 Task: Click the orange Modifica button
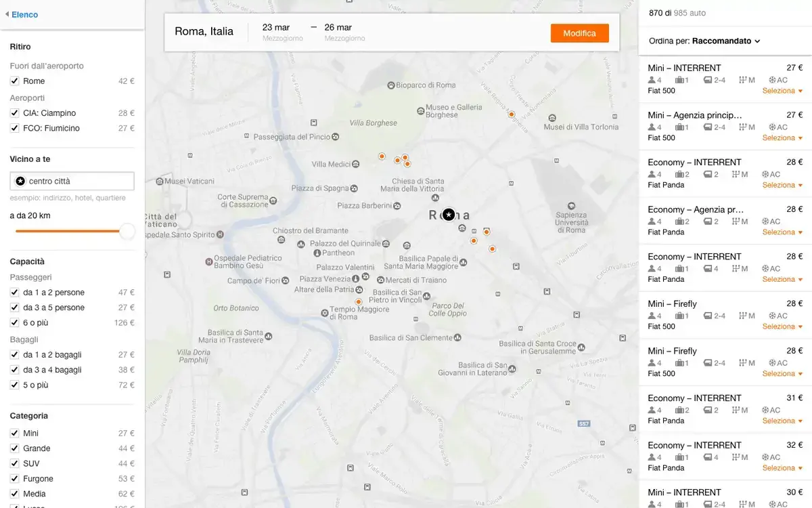(x=580, y=33)
